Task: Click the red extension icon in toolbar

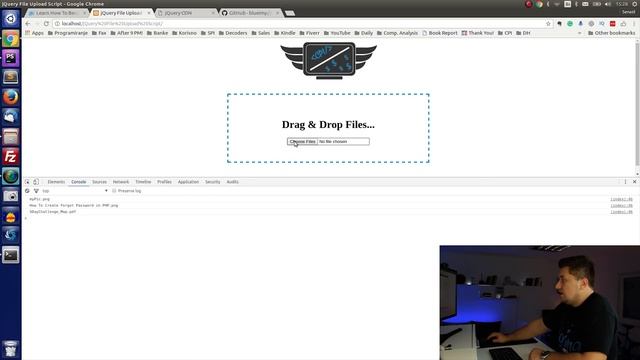Action: click(x=613, y=24)
